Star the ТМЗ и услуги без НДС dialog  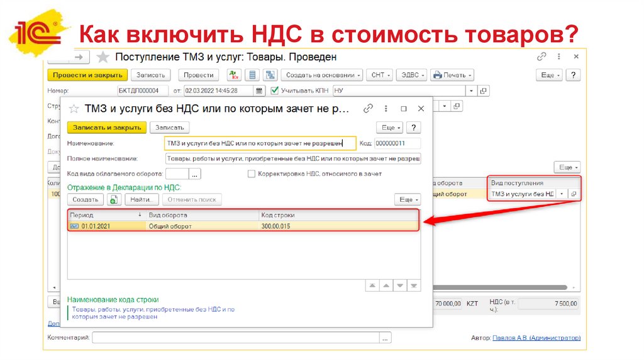(74, 109)
